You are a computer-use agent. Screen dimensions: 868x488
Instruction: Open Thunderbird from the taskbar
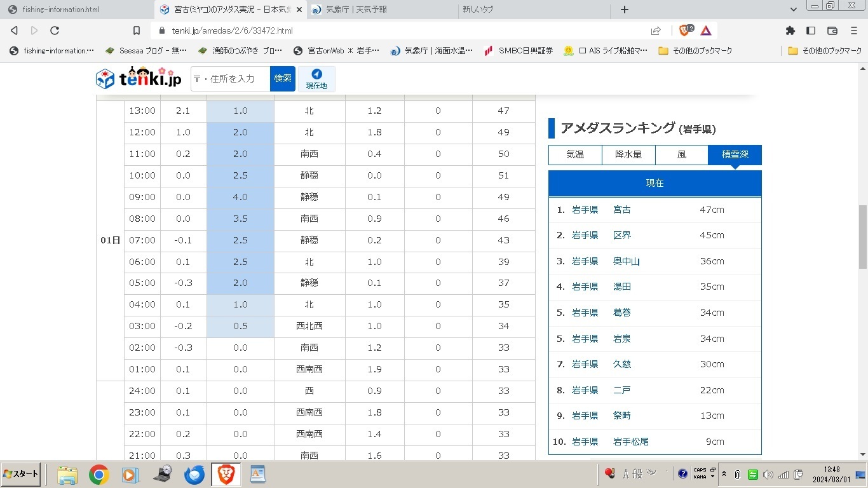click(194, 475)
